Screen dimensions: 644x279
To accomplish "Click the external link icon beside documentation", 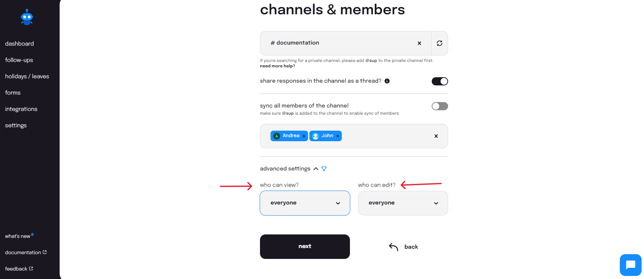I will [x=44, y=252].
